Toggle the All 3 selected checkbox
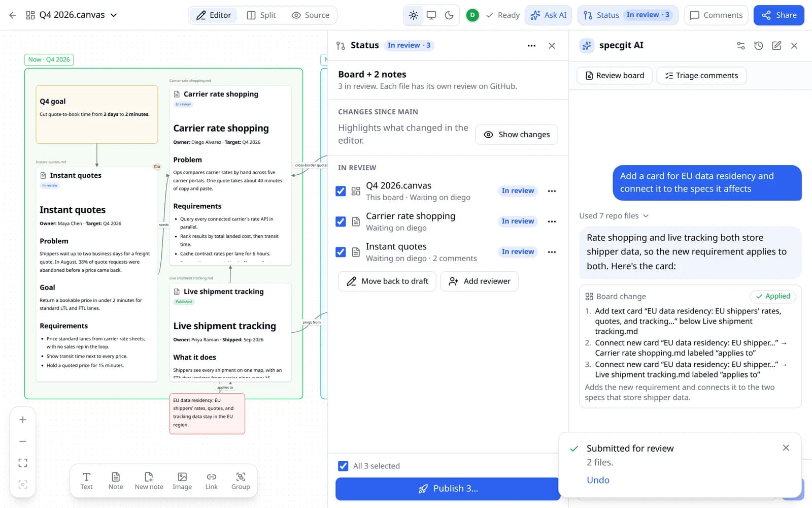Viewport: 812px width, 508px height. click(x=343, y=466)
